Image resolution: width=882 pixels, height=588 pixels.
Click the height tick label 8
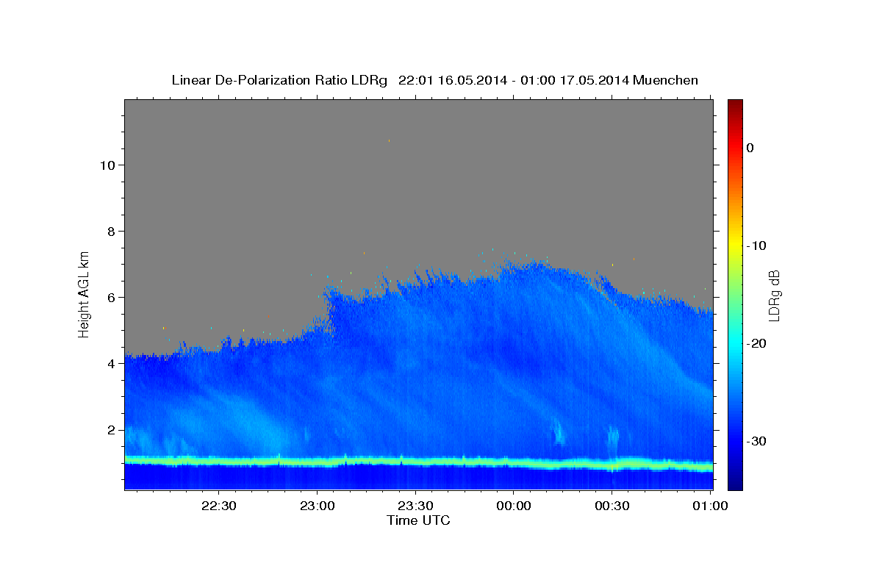pos(112,231)
